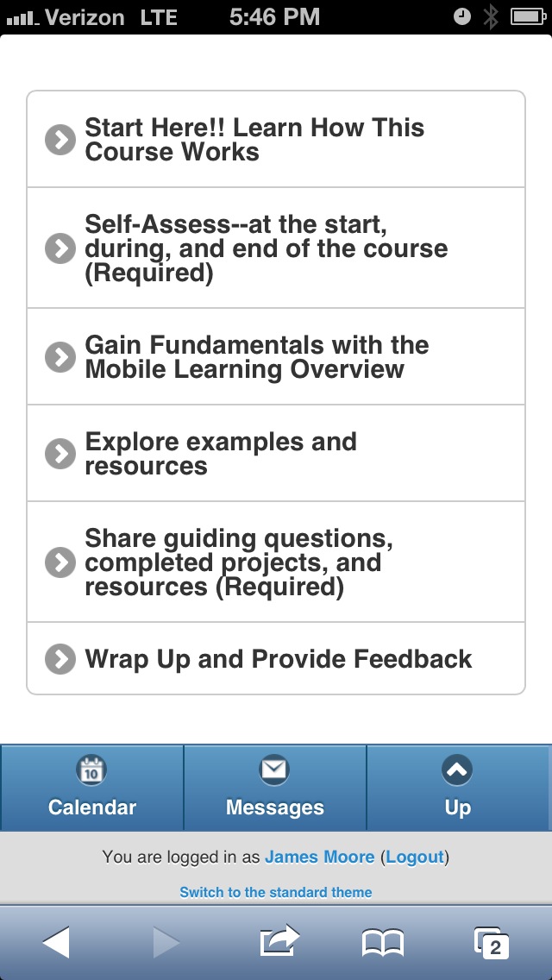
Task: Open 'Wrap Up and Provide Feedback'
Action: tap(278, 659)
